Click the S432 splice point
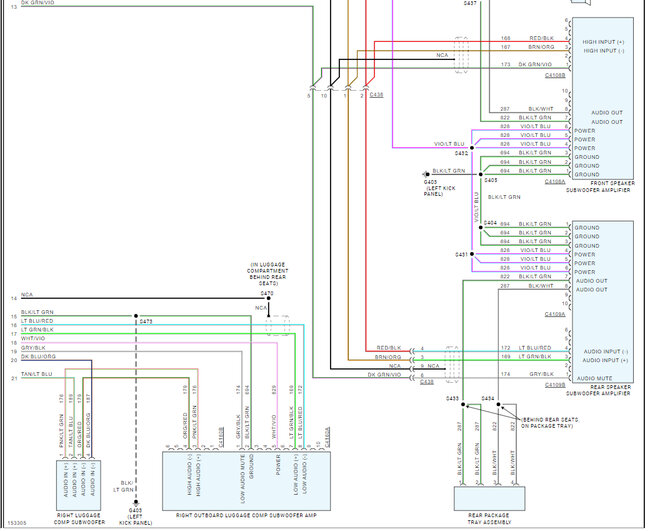The image size is (650, 531). (472, 148)
